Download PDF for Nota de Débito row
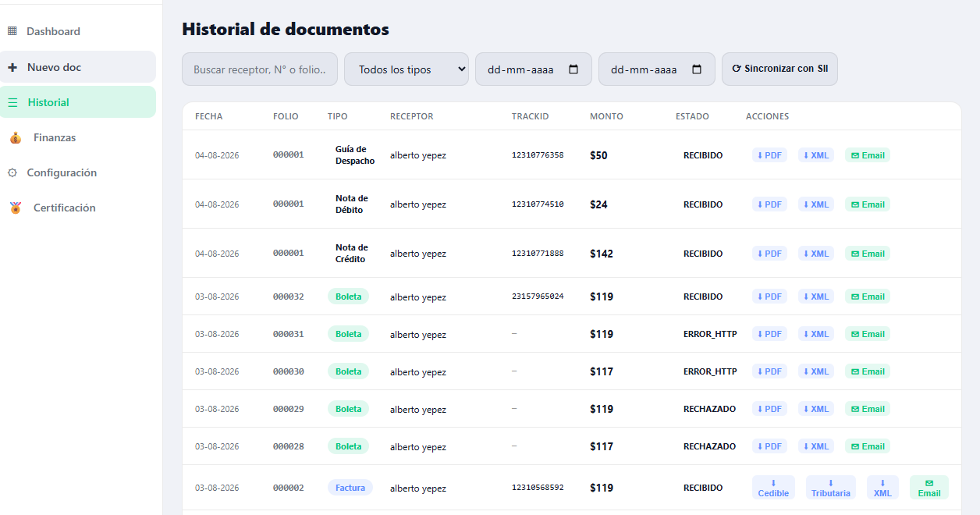Viewport: 980px width, 515px height. [x=769, y=204]
